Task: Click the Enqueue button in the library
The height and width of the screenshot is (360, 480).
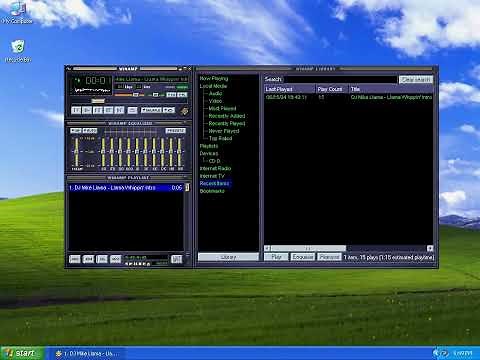Action: pyautogui.click(x=303, y=257)
